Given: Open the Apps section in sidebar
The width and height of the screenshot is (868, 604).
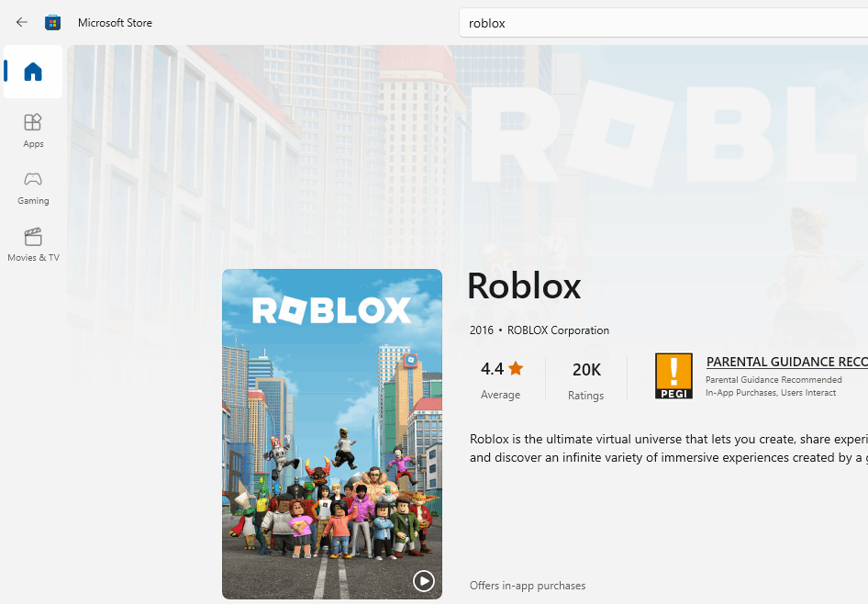Looking at the screenshot, I should point(33,130).
